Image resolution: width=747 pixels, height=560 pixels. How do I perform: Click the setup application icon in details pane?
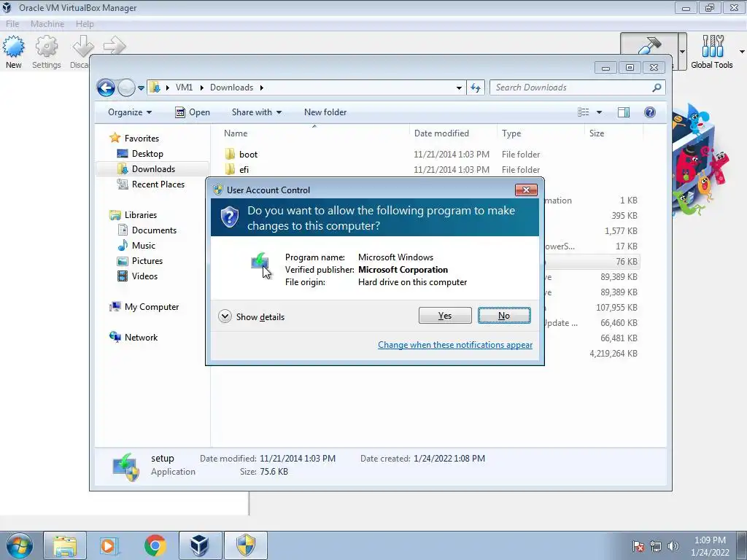click(x=125, y=467)
